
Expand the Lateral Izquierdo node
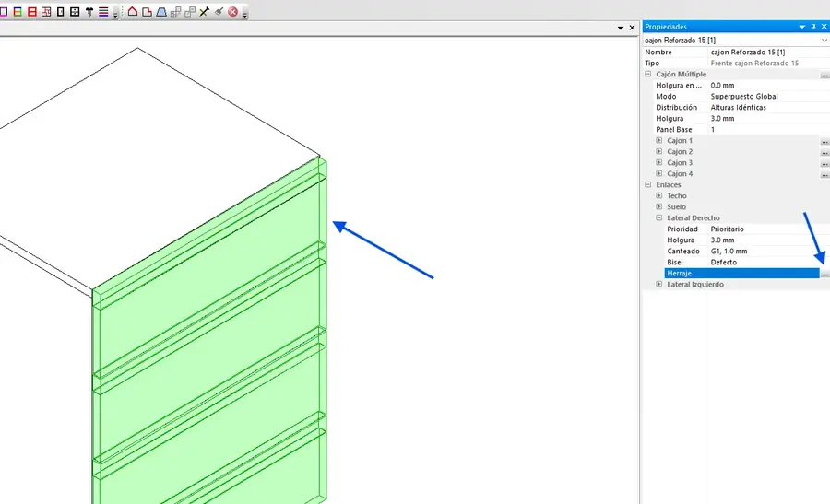point(658,285)
